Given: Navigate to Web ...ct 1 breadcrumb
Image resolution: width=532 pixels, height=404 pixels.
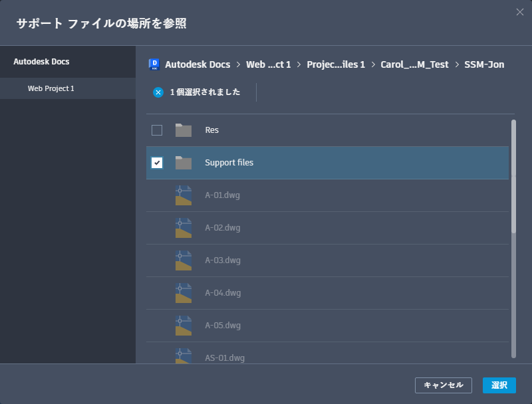Looking at the screenshot, I should 269,64.
